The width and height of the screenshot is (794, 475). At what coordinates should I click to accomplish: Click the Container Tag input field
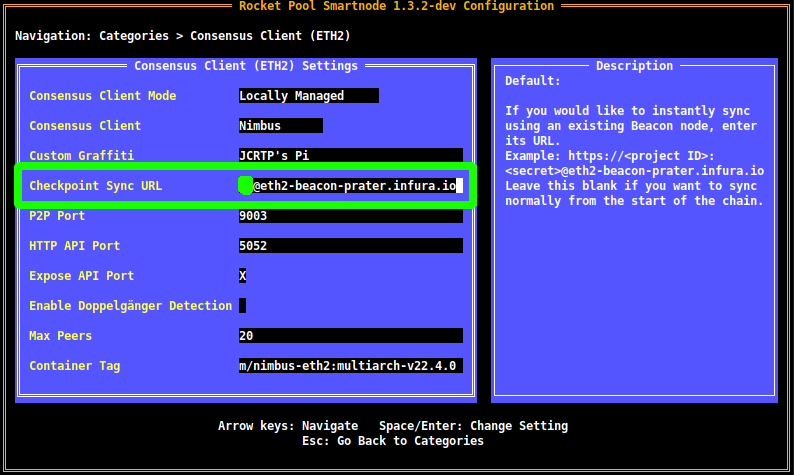pos(350,366)
